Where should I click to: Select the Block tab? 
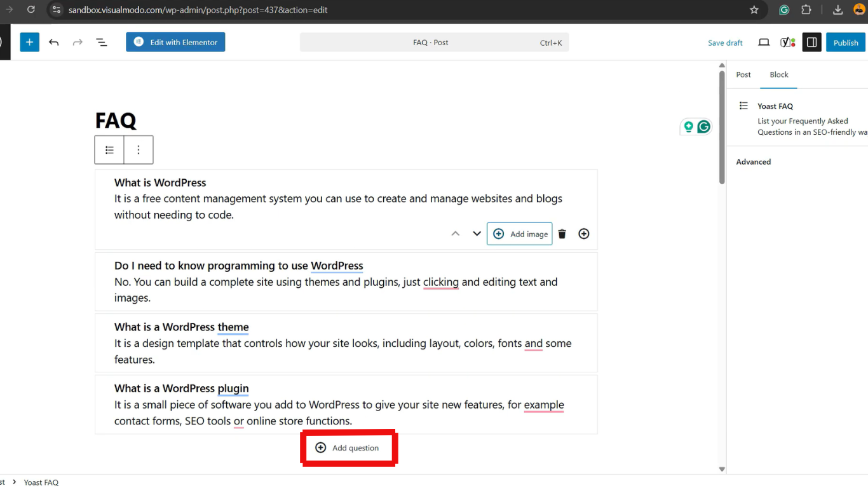[779, 75]
